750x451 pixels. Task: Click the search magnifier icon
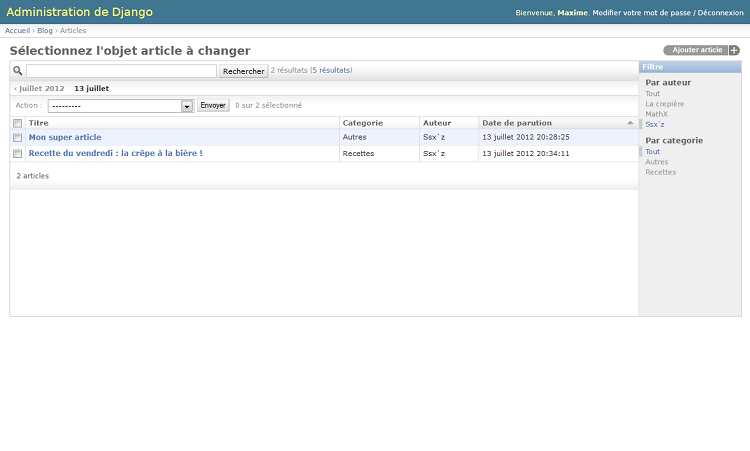click(18, 71)
